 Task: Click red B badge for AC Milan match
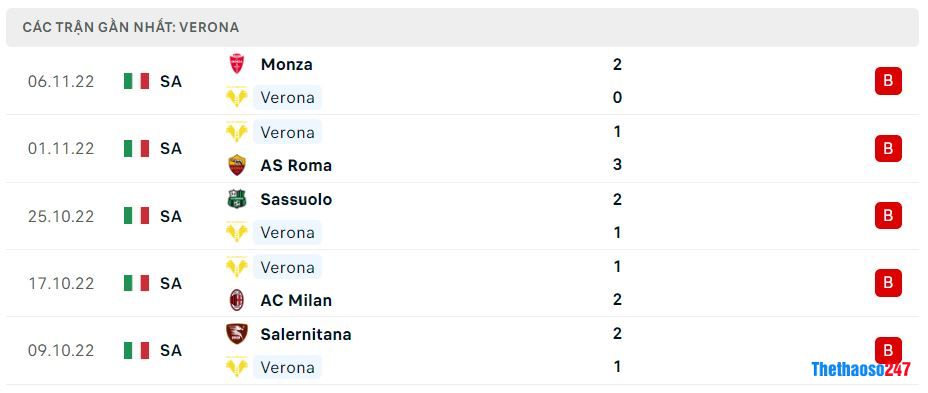[x=888, y=283]
